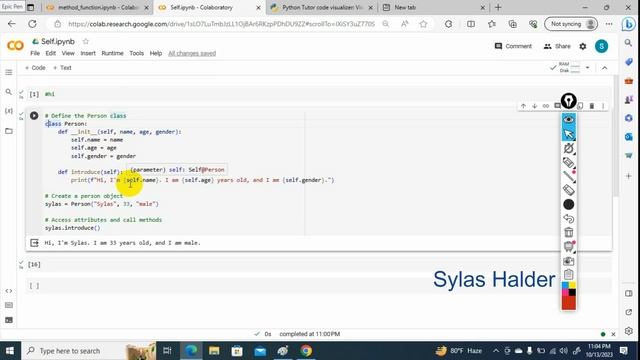
Task: Click the taskbar search box
Action: point(89,351)
